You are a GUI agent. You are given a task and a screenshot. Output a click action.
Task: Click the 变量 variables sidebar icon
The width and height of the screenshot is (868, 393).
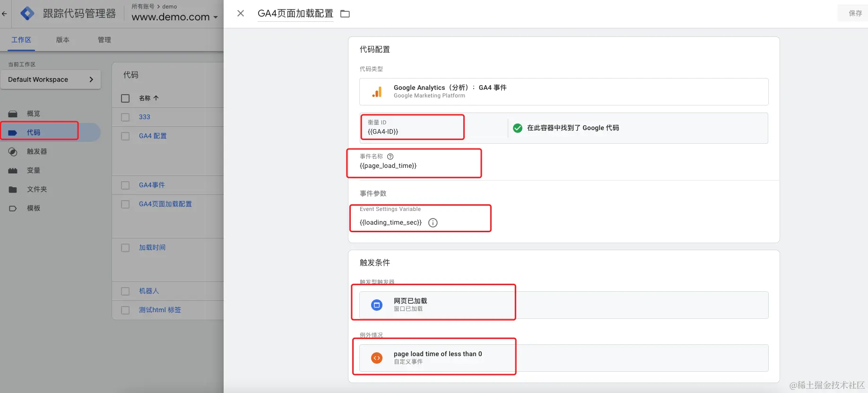pyautogui.click(x=13, y=170)
